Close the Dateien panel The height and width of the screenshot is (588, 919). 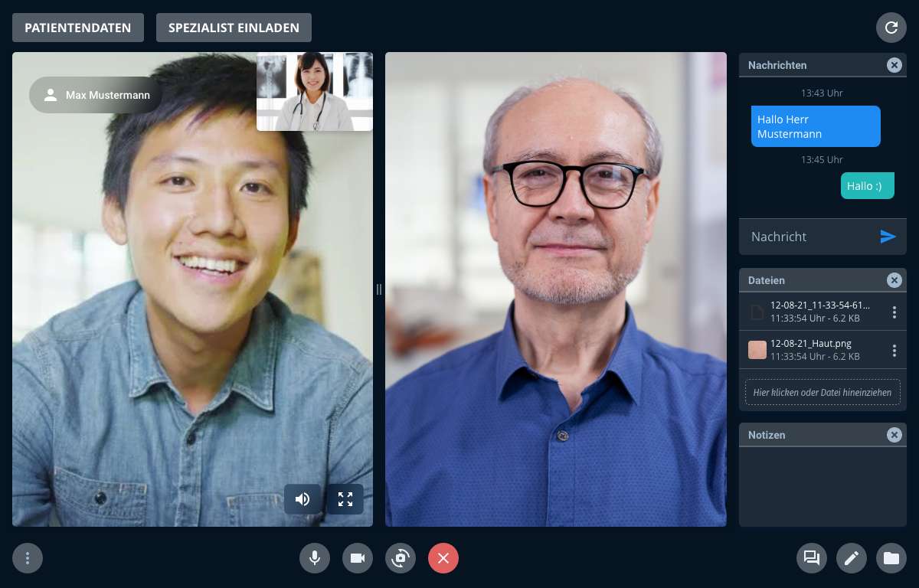point(894,280)
